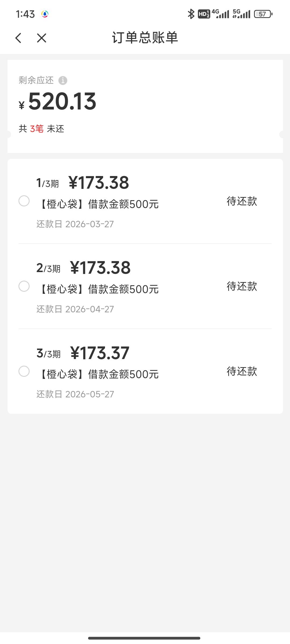Tap the battery indicator icon
The width and height of the screenshot is (290, 644).
263,14
